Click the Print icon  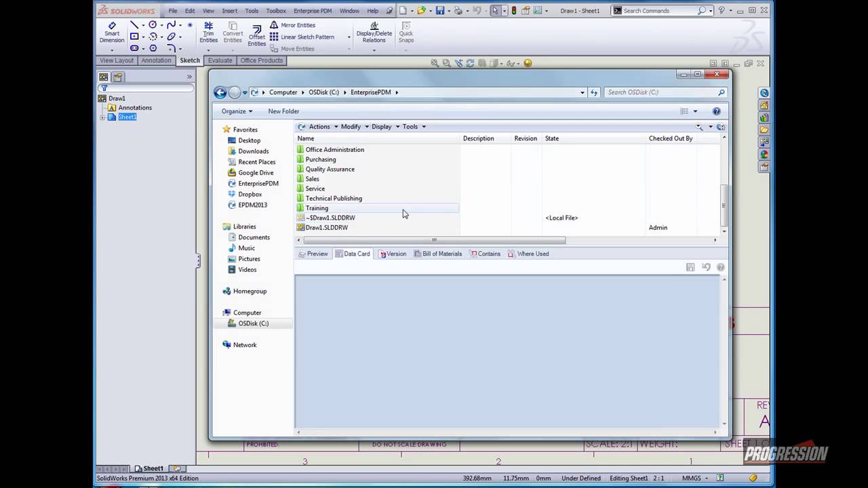click(458, 10)
